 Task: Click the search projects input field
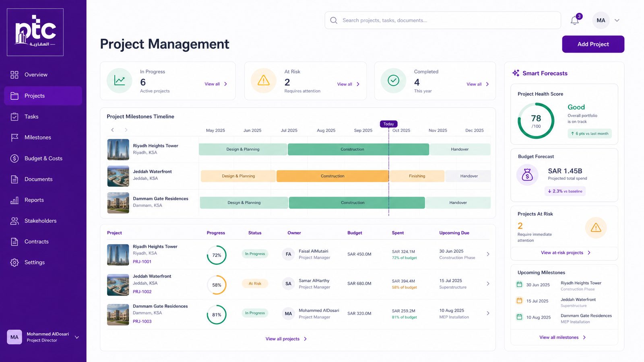pos(443,20)
